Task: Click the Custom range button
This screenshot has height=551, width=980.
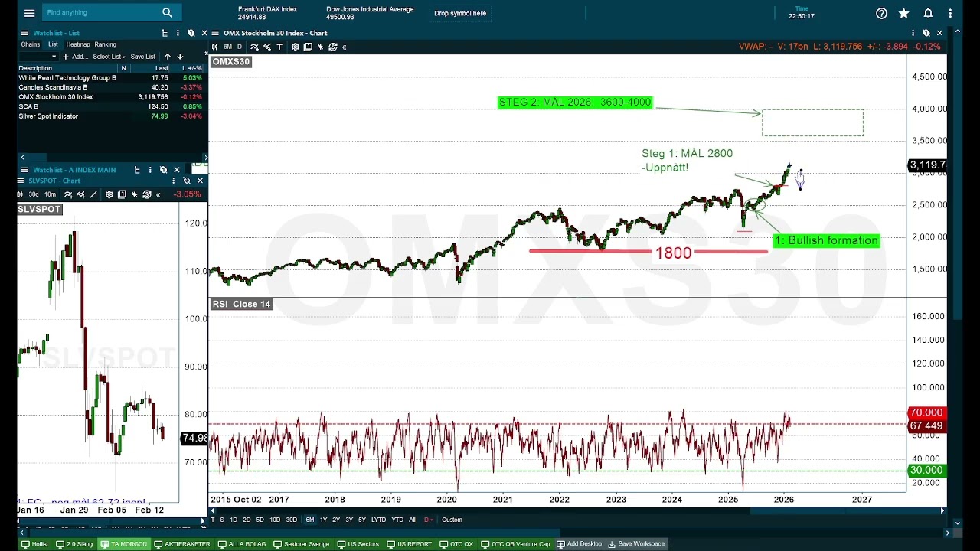Action: 452,520
